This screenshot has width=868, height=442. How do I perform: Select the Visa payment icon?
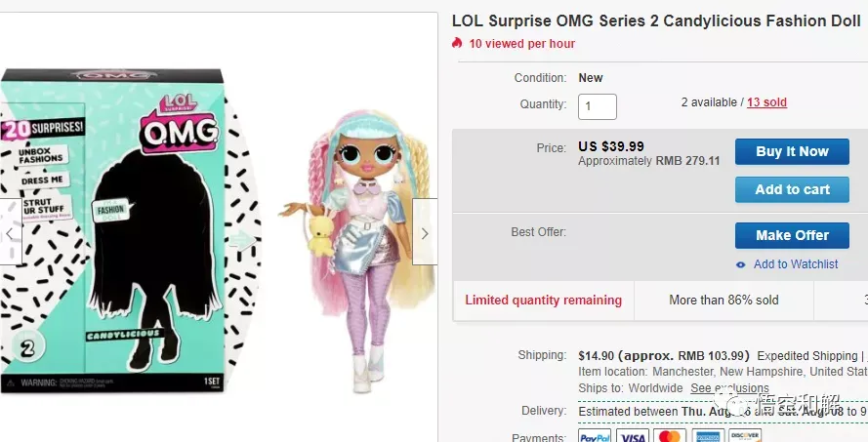[x=632, y=435]
